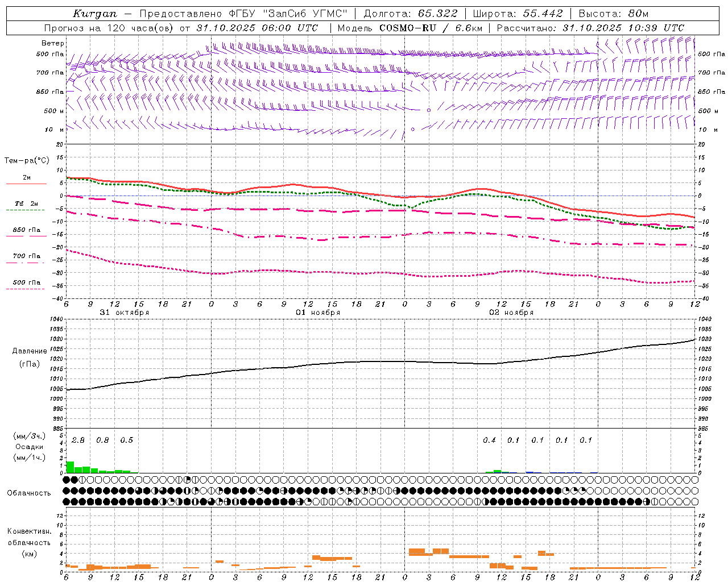Image resolution: width=728 pixels, height=582 pixels.
Task: Select the "850 гПа" temperature legend entry
Action: (26, 230)
